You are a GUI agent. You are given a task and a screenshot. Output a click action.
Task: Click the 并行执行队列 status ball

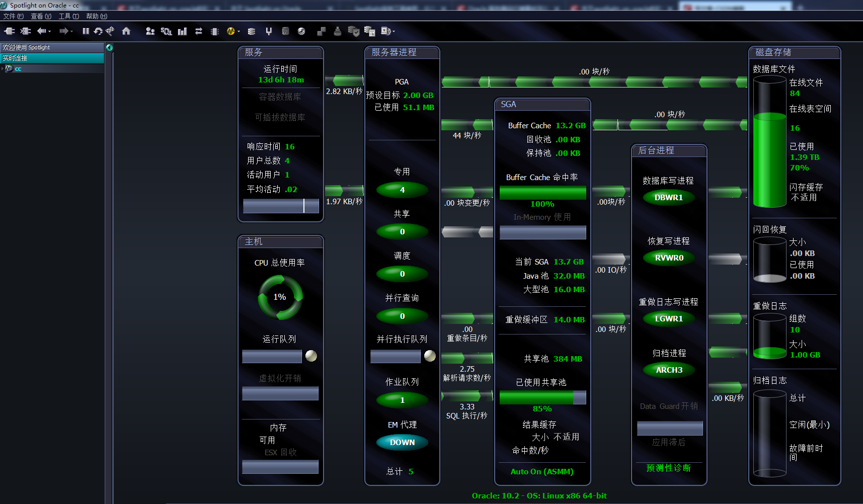tap(430, 356)
